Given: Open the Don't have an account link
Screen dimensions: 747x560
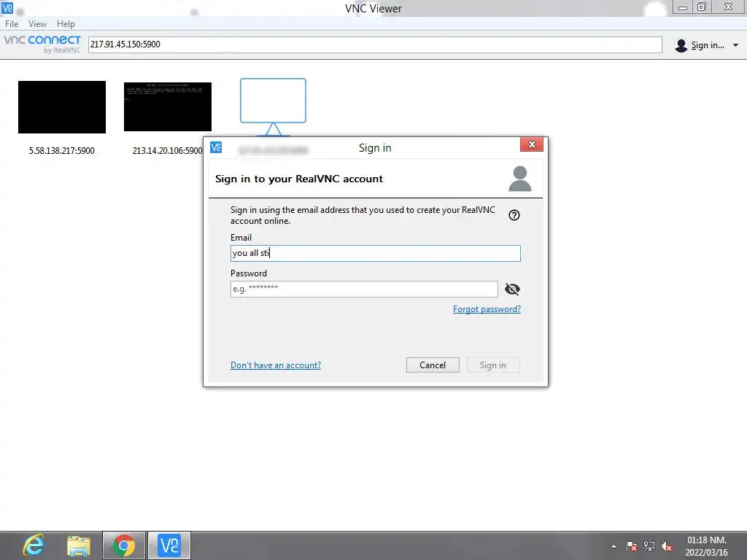Looking at the screenshot, I should tap(276, 365).
